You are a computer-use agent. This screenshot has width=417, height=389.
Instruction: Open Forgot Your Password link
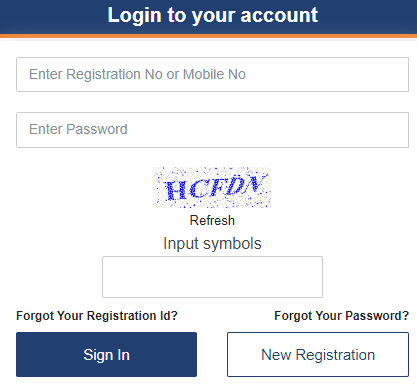[x=341, y=316]
